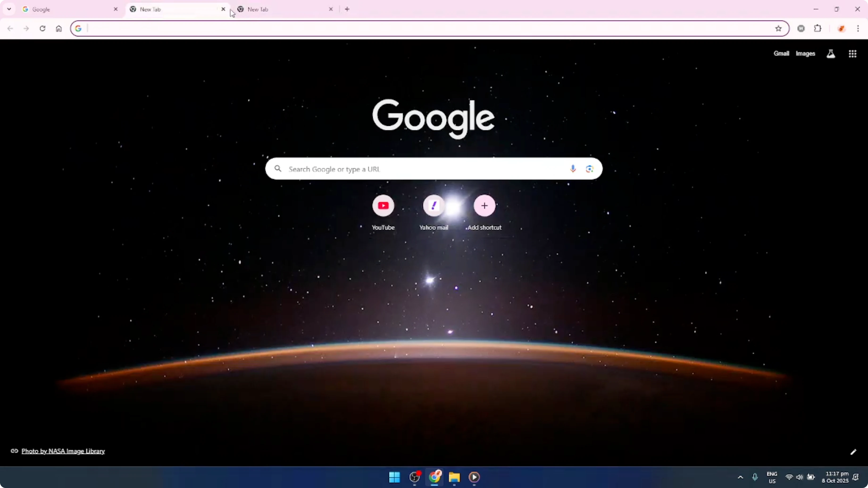
Task: Open Gmail from the top bar
Action: point(781,53)
